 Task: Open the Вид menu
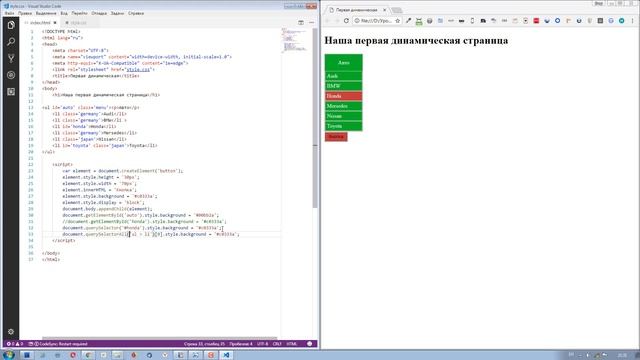click(64, 13)
